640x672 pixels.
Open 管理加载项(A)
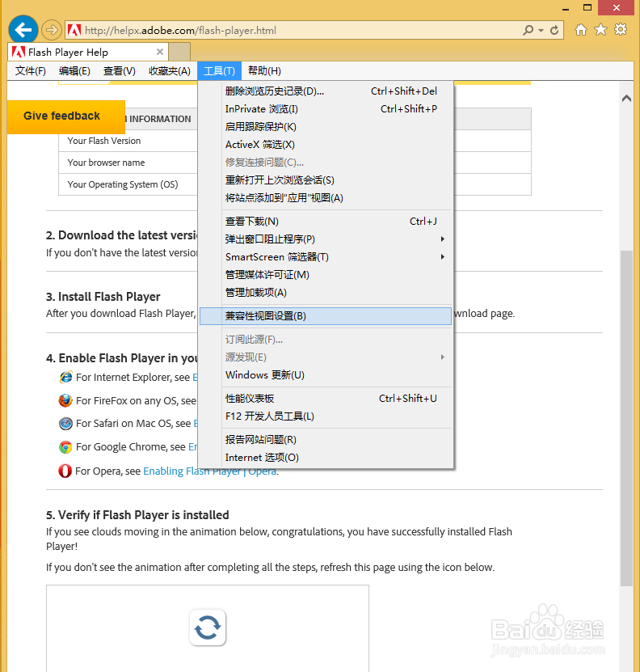[326, 293]
